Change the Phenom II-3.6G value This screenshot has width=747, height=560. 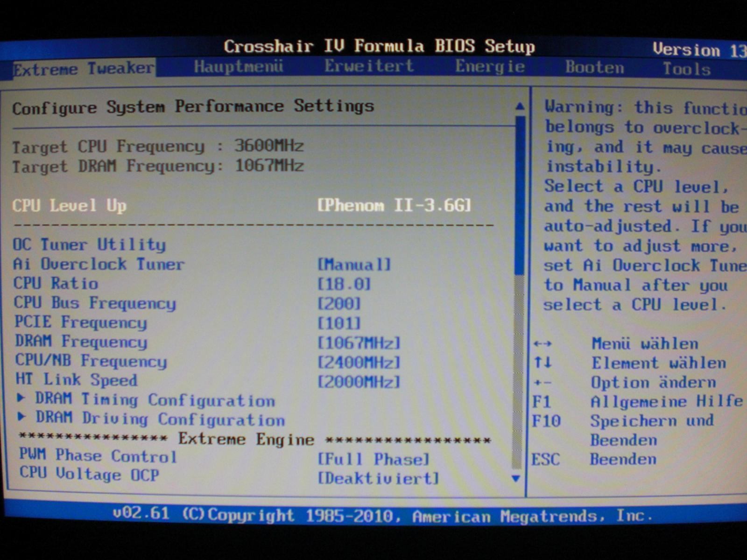click(x=394, y=205)
